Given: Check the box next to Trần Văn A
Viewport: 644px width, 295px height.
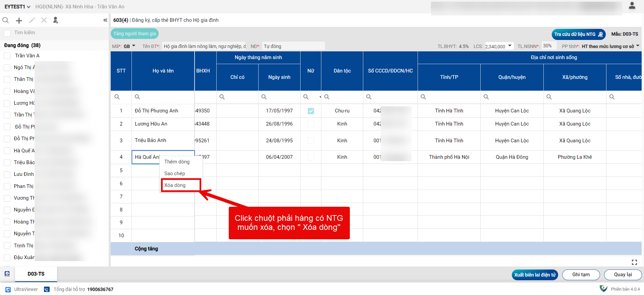Looking at the screenshot, I should (x=7, y=56).
